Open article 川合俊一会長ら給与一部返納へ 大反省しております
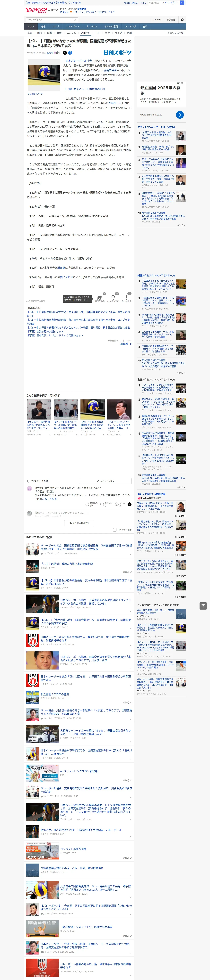 click(86, 712)
